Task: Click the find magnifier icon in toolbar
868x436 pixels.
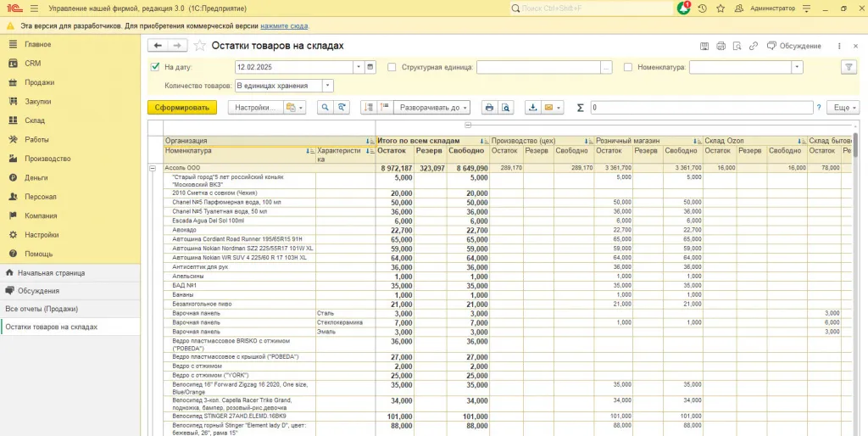Action: tap(325, 108)
